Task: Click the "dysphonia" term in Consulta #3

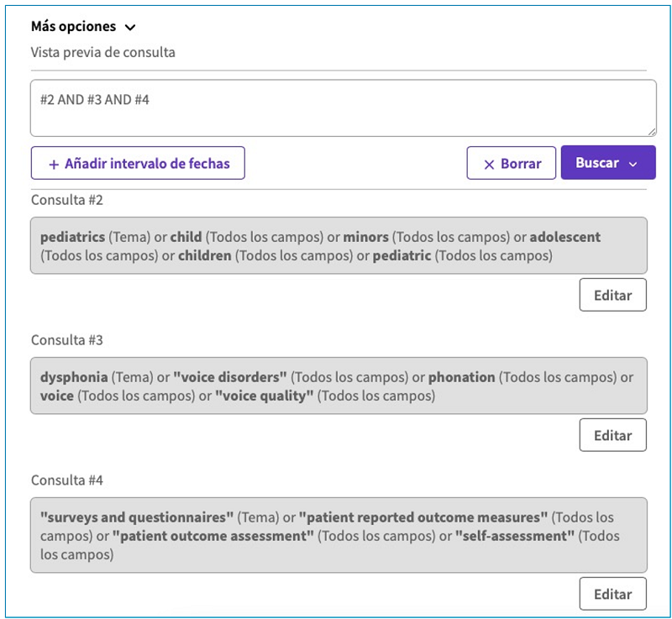Action: [74, 377]
